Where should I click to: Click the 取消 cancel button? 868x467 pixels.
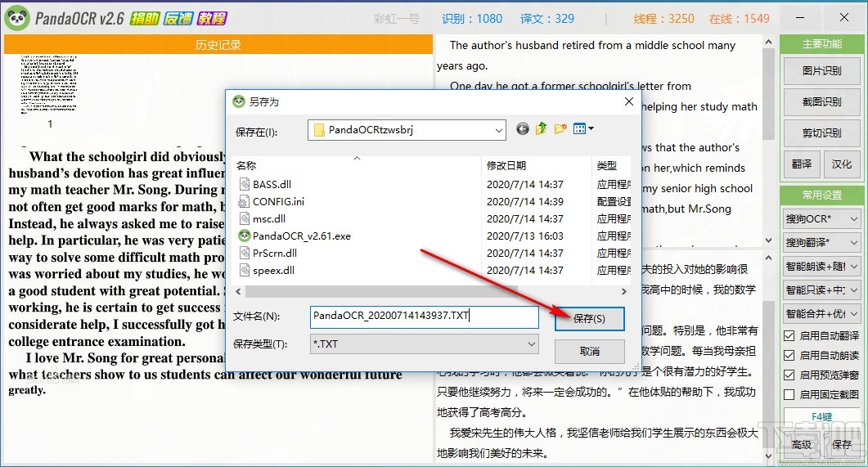(x=590, y=352)
